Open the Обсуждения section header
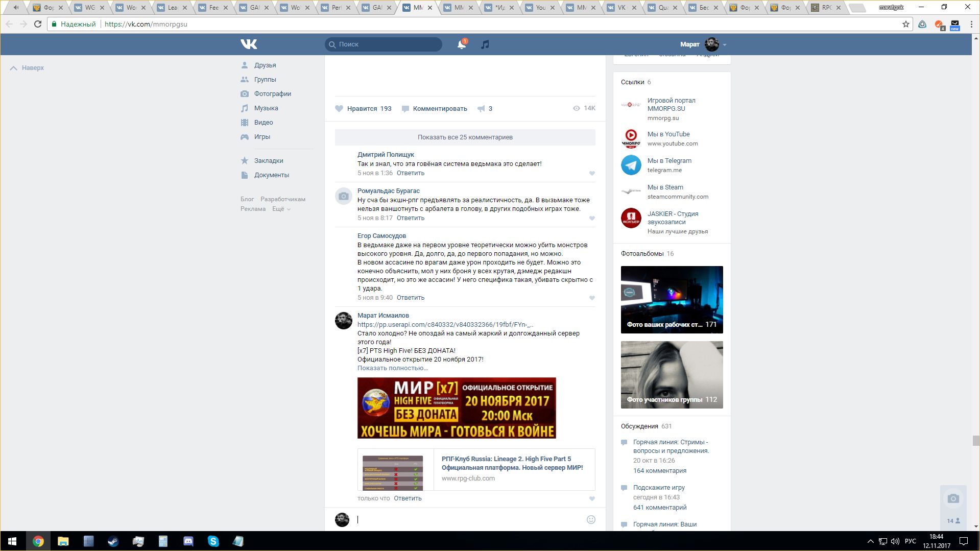Image resolution: width=980 pixels, height=551 pixels. [639, 426]
